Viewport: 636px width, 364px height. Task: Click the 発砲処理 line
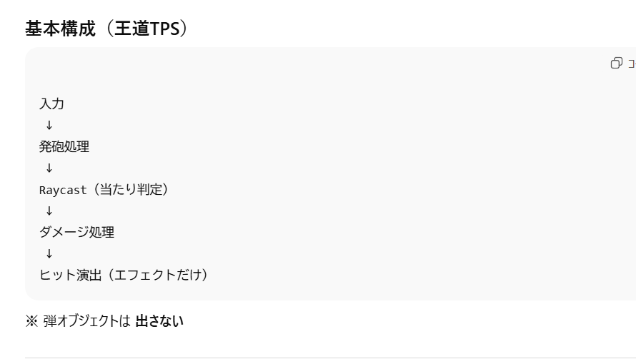[64, 146]
